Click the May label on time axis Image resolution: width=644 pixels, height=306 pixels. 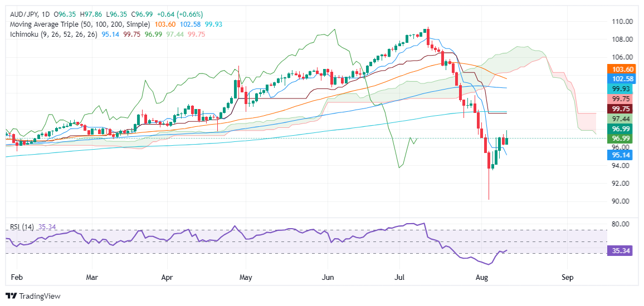[x=246, y=277]
